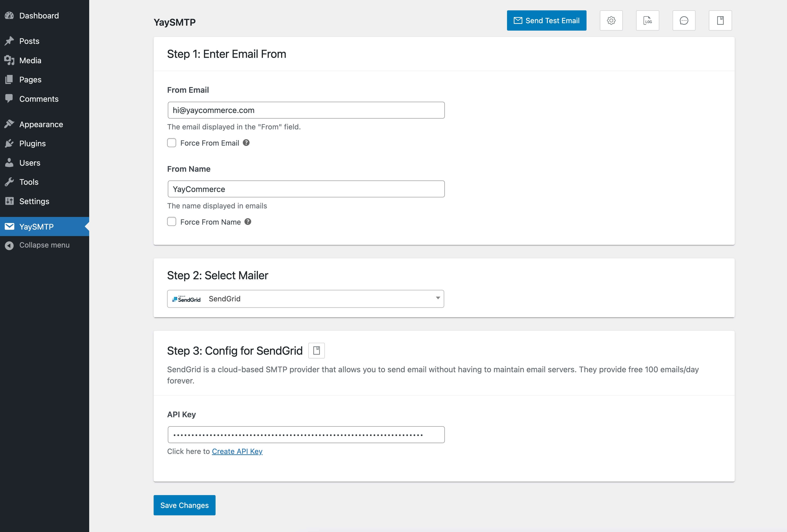Click the Step 1: Enter Email From heading

coord(227,54)
